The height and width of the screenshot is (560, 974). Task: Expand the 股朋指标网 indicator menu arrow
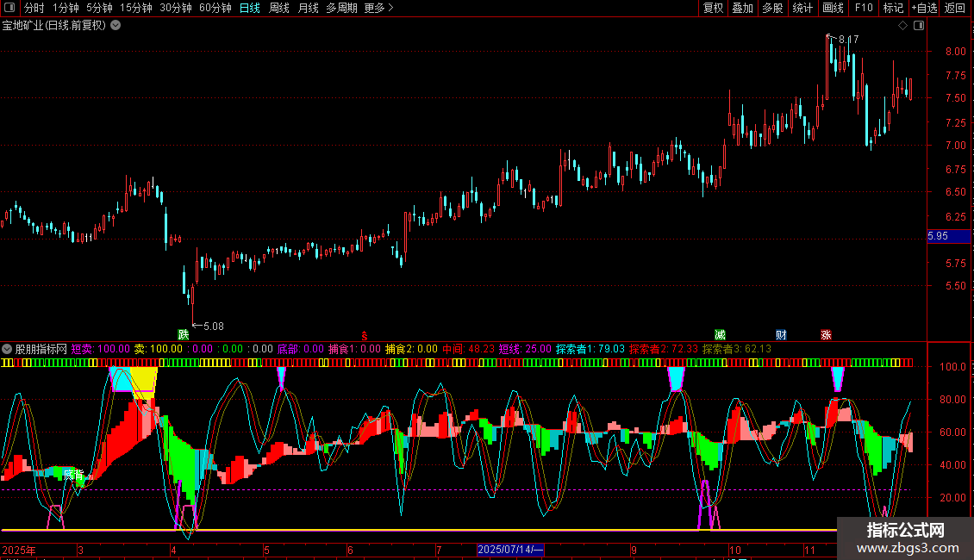tap(8, 350)
